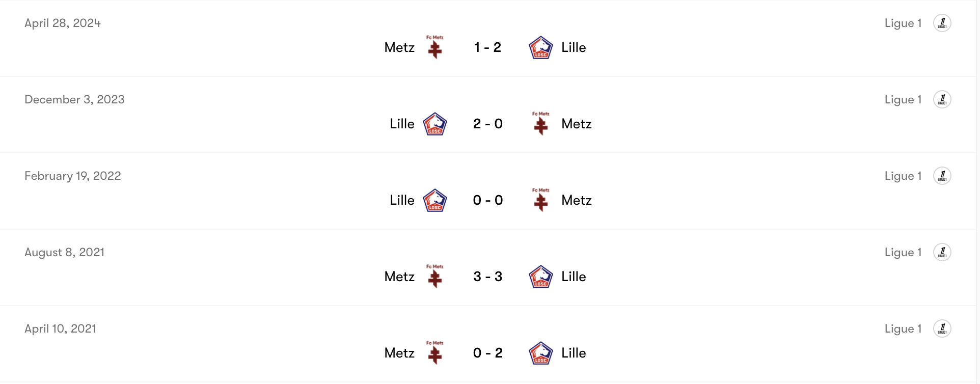Open the Metz 1-2 Lille match details
This screenshot has width=980, height=384.
[x=487, y=47]
